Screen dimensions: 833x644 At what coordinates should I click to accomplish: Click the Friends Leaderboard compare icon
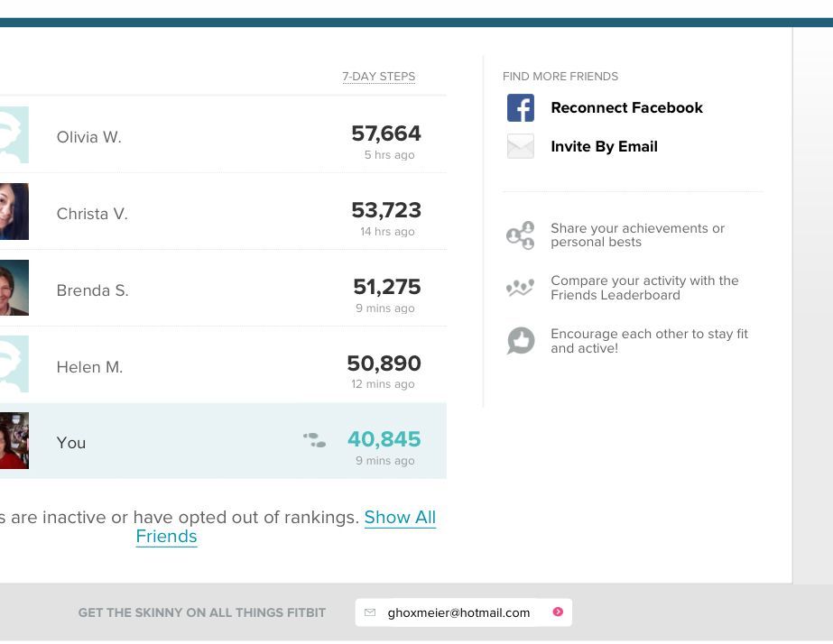tap(521, 288)
